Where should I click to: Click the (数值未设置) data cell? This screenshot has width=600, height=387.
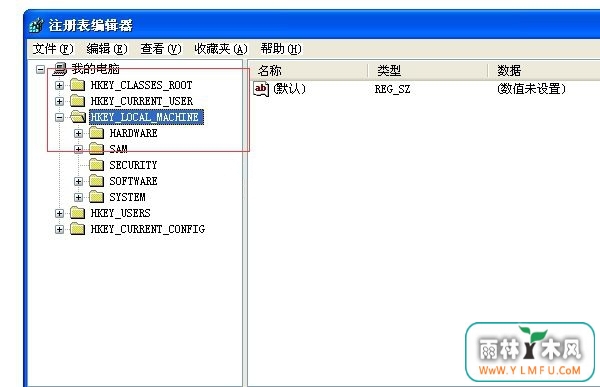[532, 89]
